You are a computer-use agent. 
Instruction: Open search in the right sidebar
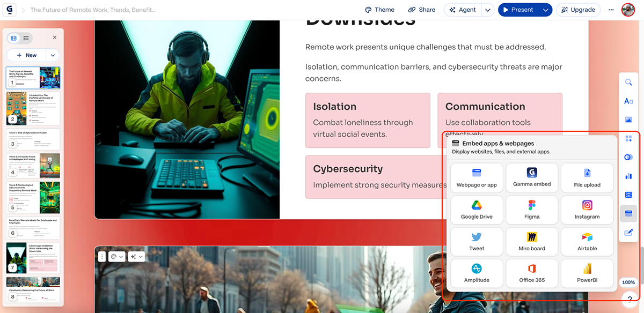tap(628, 82)
